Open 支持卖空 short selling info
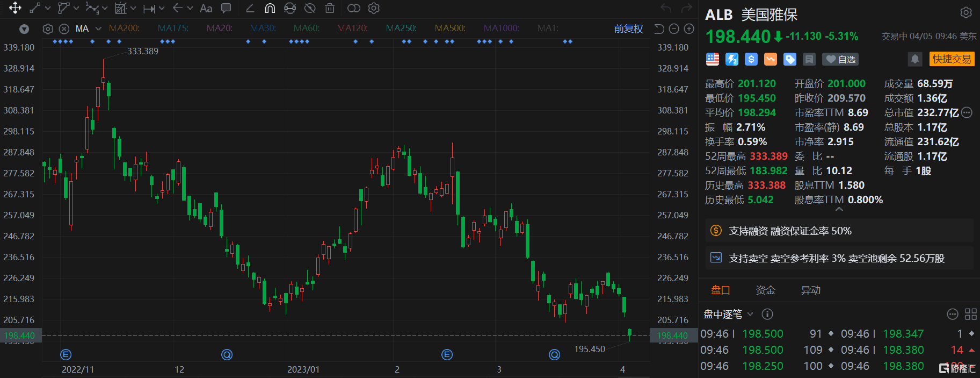 (x=839, y=258)
